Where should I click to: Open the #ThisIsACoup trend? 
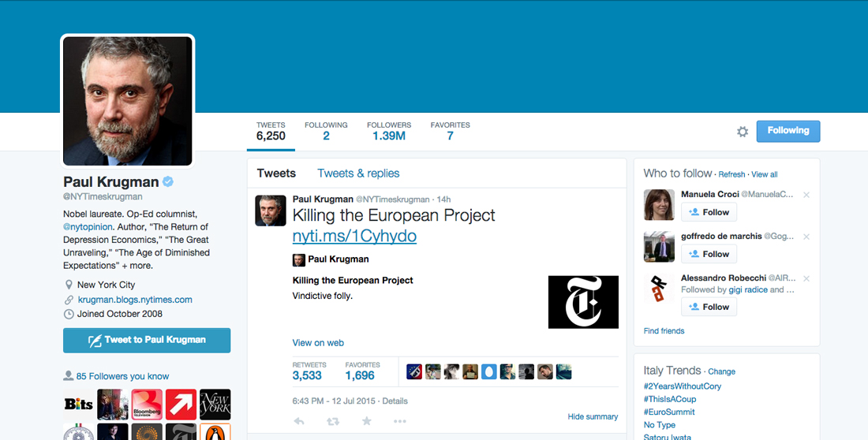click(x=670, y=399)
